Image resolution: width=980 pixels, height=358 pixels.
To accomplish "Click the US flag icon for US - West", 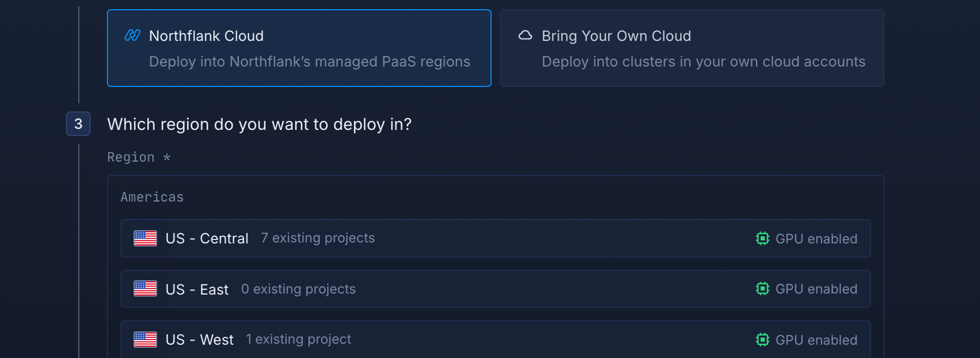I will pos(145,340).
